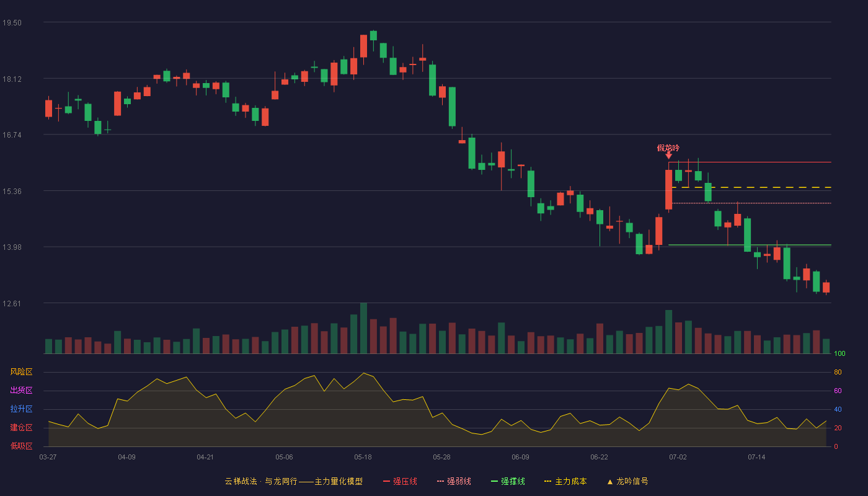Screen dimensions: 868x496
Task: Toggle the 强撑线 legend entry
Action: (x=508, y=481)
